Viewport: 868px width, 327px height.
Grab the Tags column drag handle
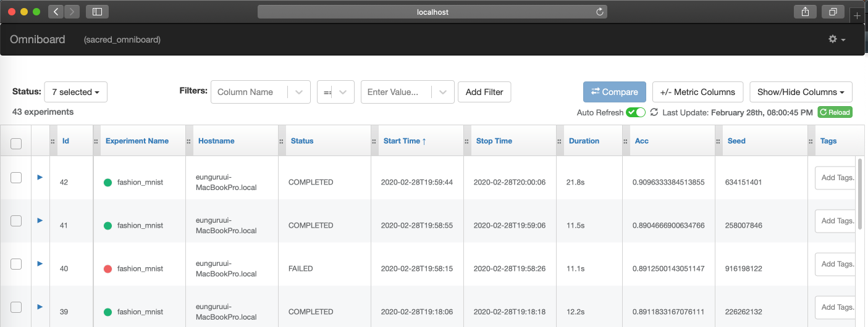[x=811, y=141]
